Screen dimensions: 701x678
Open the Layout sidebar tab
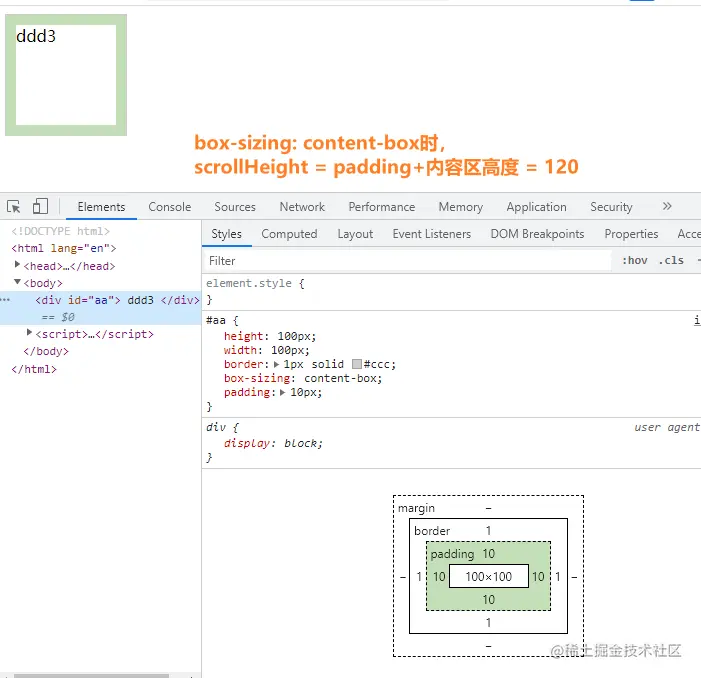tap(355, 234)
